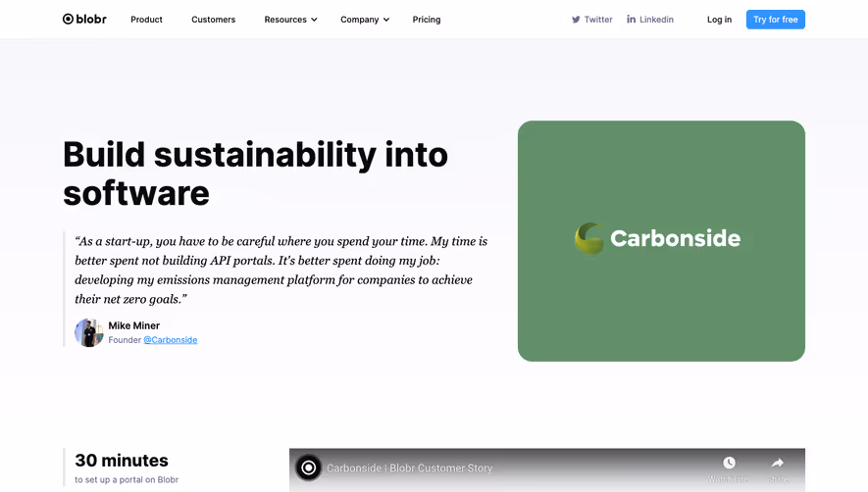This screenshot has width=868, height=492.
Task: Open the Product menu item
Action: (146, 20)
